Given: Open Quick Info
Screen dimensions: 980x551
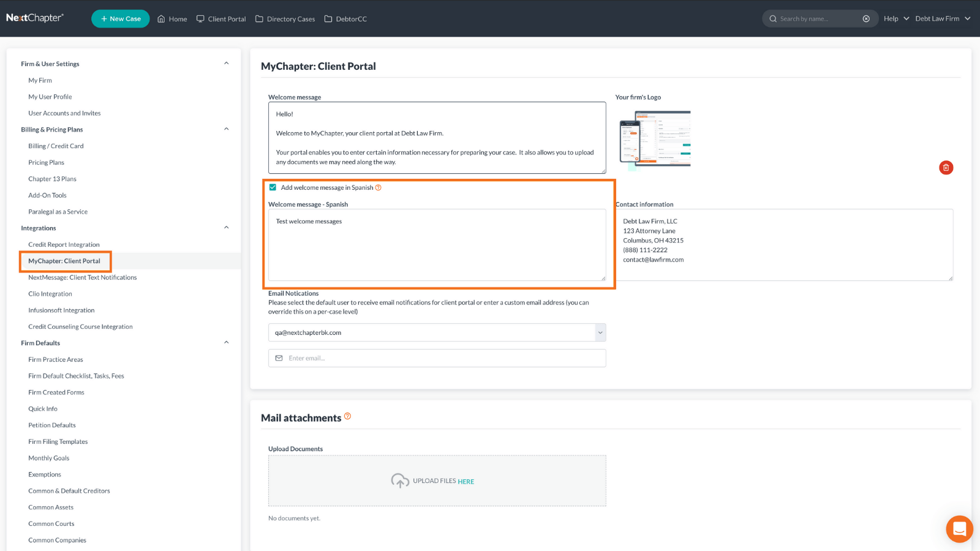Looking at the screenshot, I should tap(43, 409).
